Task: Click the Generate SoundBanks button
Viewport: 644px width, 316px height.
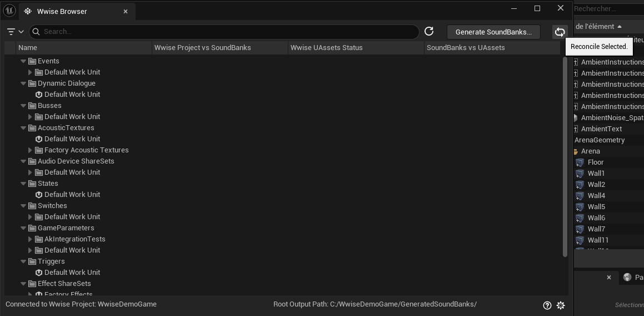Action: (x=493, y=32)
